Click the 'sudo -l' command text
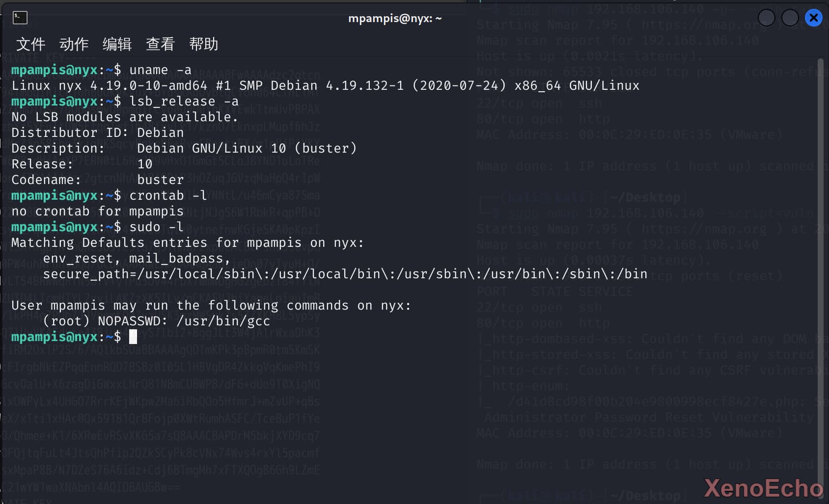 click(156, 227)
